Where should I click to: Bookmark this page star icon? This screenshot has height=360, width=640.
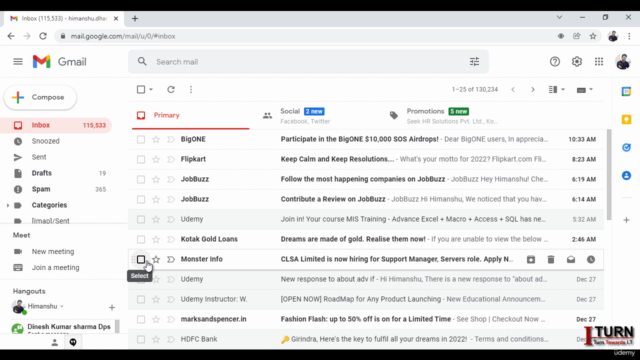pyautogui.click(x=593, y=36)
